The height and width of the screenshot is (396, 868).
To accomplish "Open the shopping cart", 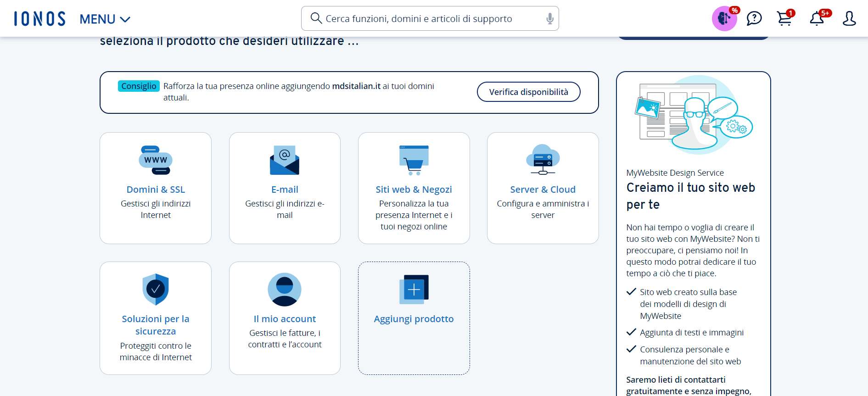I will tap(784, 19).
